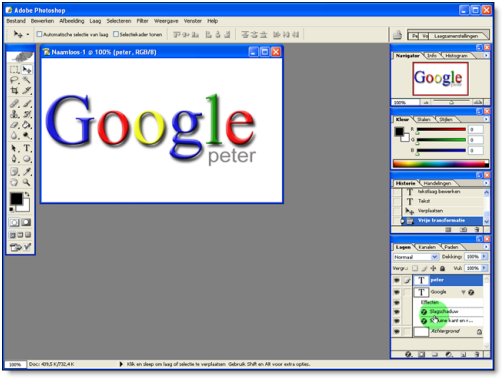Enable Selectiekader tonen checkbox
Image resolution: width=504 pixels, height=380 pixels.
116,34
